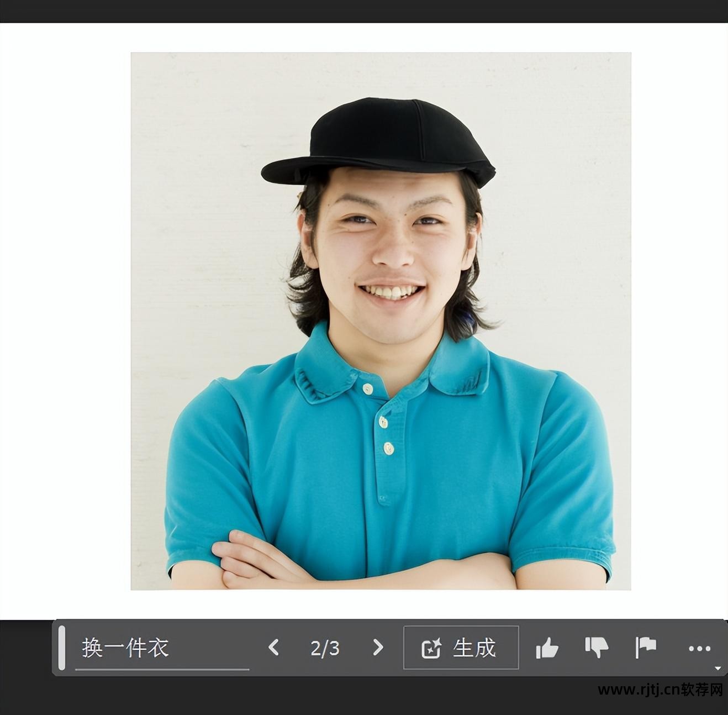
Task: Click the thumbs down rating icon
Action: [x=597, y=648]
